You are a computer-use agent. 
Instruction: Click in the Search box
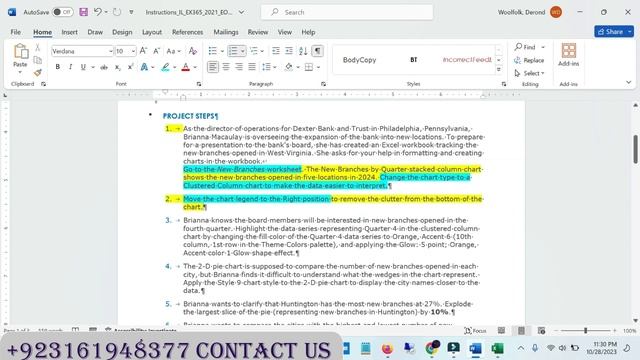tap(347, 12)
